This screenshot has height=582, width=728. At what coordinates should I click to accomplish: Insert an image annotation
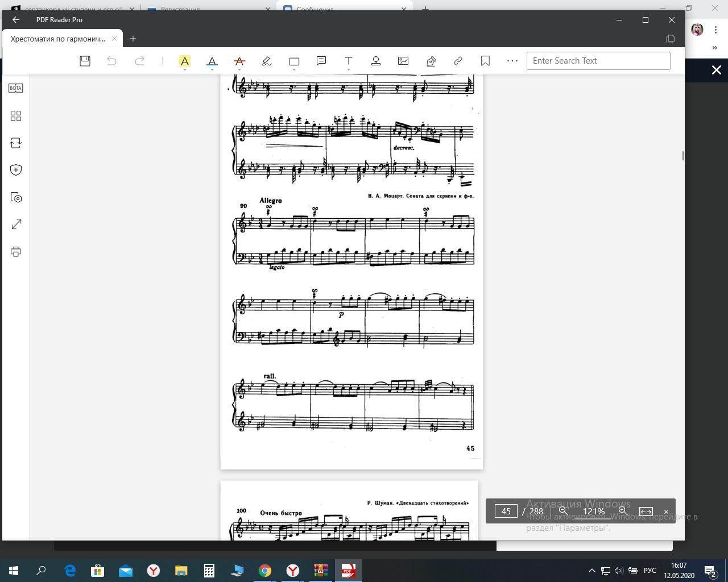coord(403,61)
